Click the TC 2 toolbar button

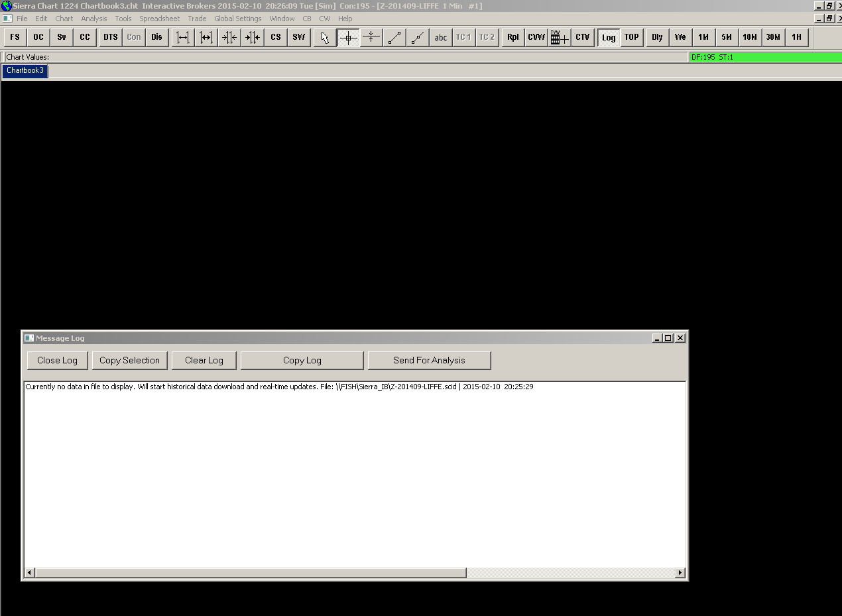pyautogui.click(x=487, y=37)
